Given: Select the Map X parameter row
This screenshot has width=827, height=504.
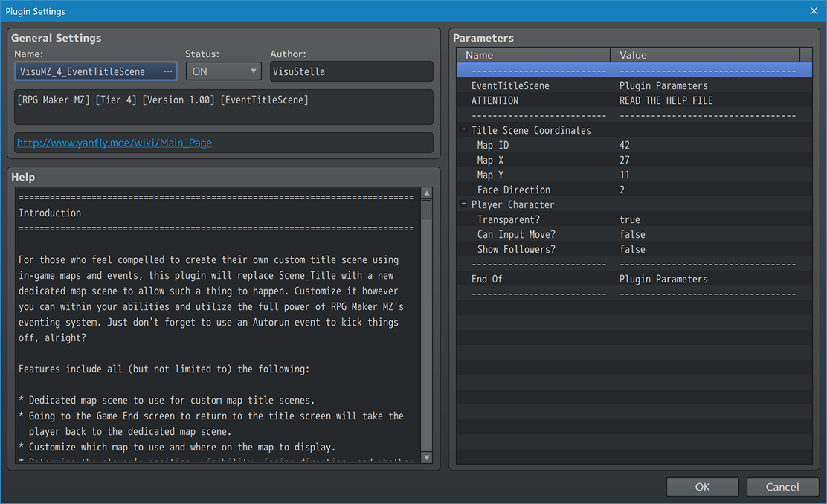Looking at the screenshot, I should [634, 160].
